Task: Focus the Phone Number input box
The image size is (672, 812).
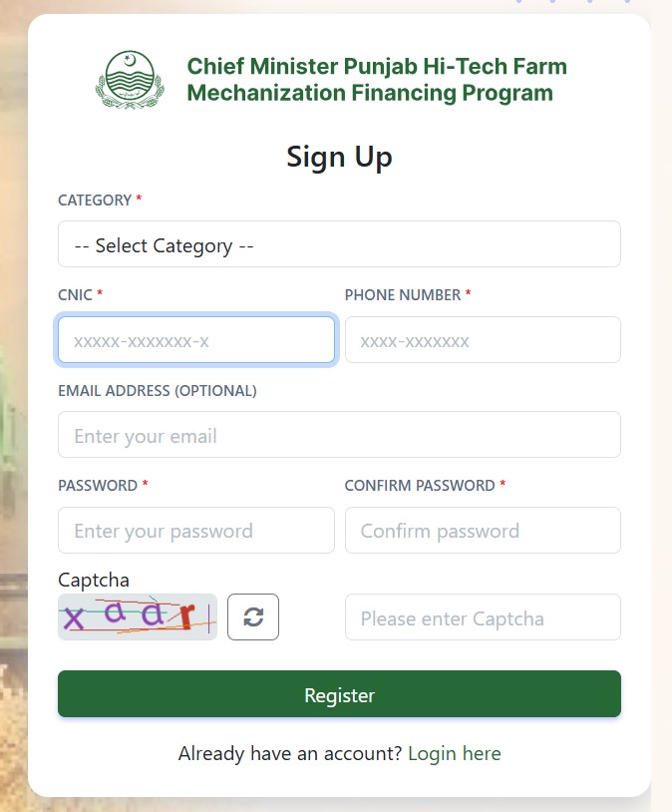Action: point(483,339)
